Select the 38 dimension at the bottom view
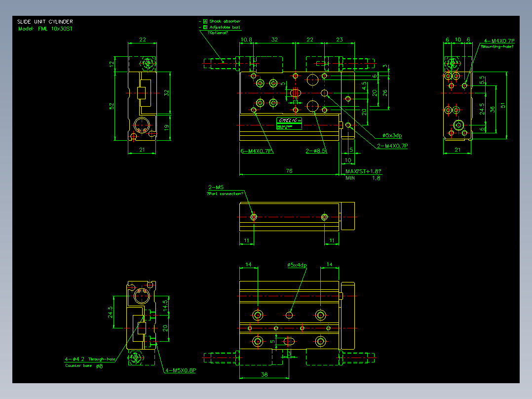This screenshot has height=399, width=532. pos(265,374)
